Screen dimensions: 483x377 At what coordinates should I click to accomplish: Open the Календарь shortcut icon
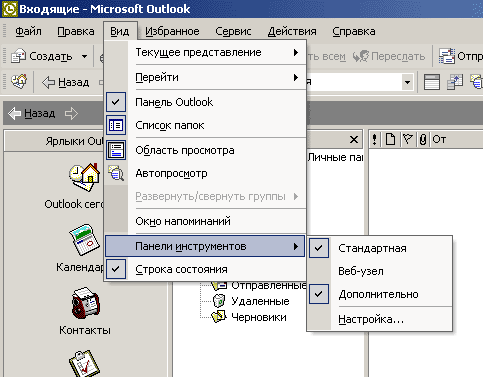84,240
